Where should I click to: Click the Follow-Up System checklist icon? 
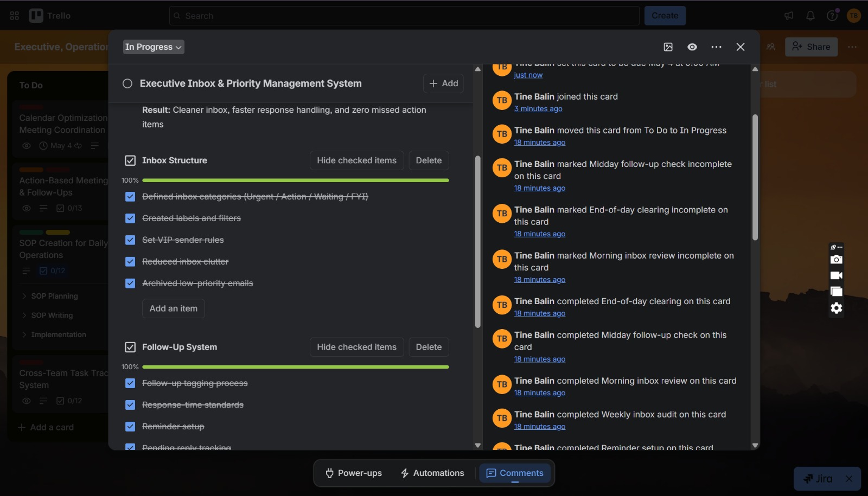pos(130,347)
